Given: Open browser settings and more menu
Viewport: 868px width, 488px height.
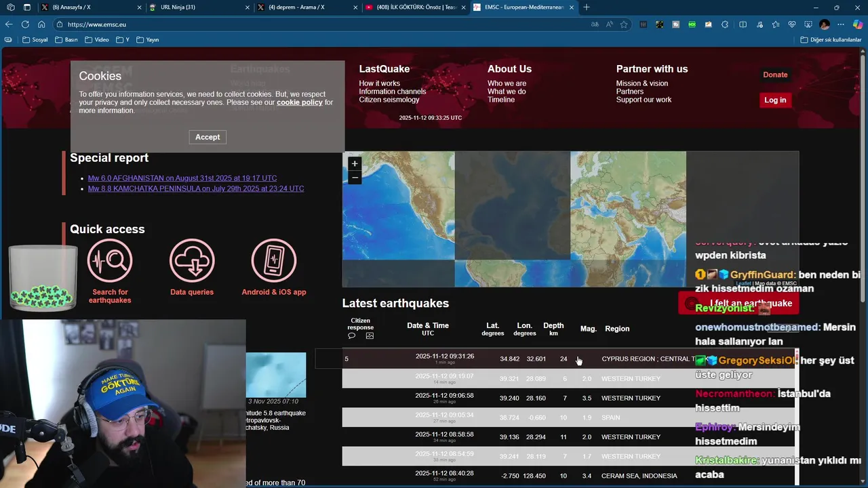Looking at the screenshot, I should pyautogui.click(x=842, y=24).
